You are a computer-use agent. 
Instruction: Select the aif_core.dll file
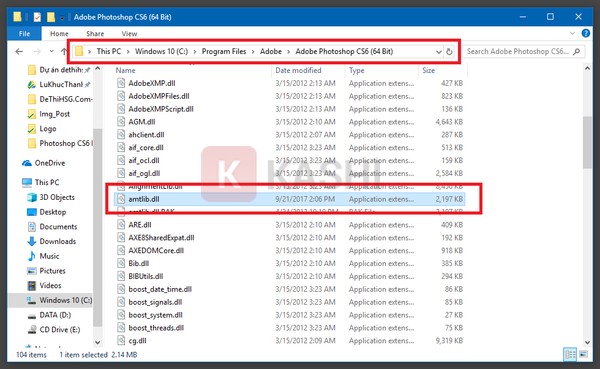146,147
